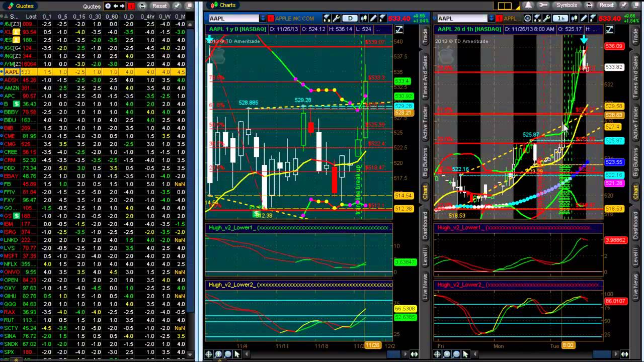Enable crosshair tool under right chart
This screenshot has width=644, height=362.
click(437, 354)
